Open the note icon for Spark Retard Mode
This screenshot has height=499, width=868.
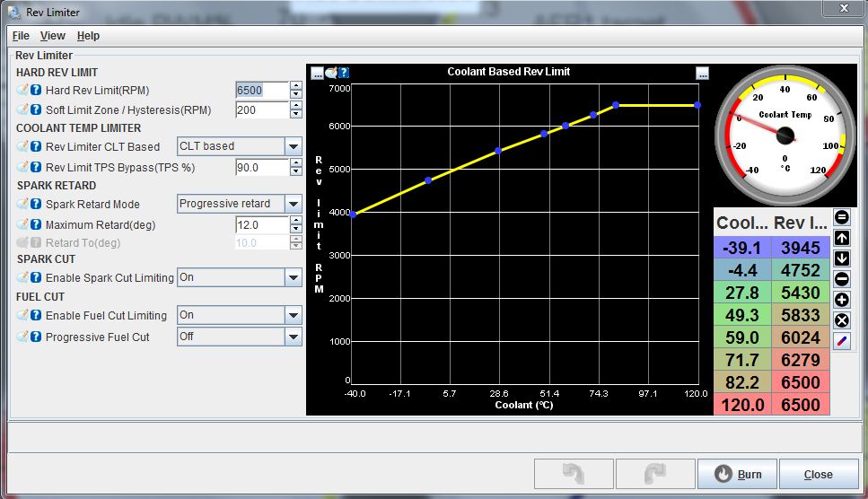[x=23, y=205]
